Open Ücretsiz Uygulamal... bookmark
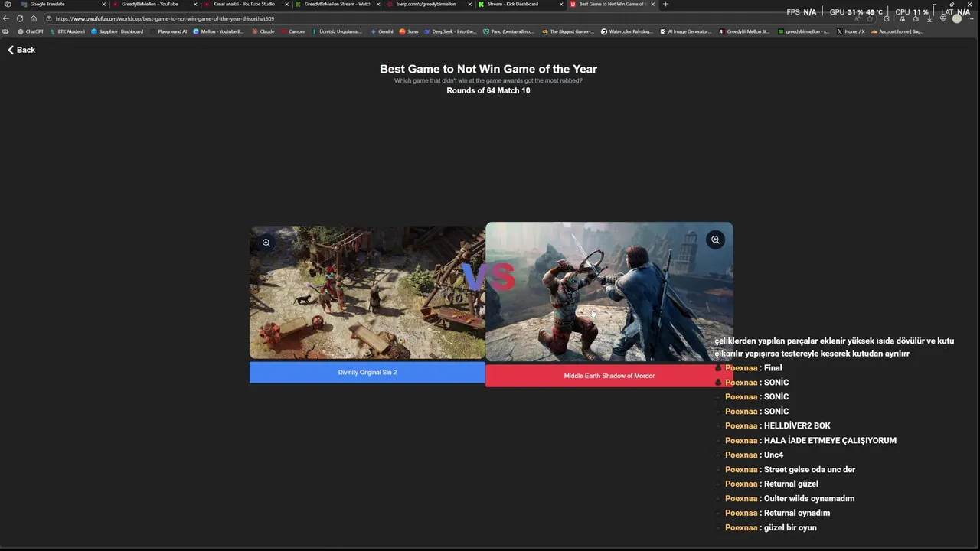 point(337,31)
